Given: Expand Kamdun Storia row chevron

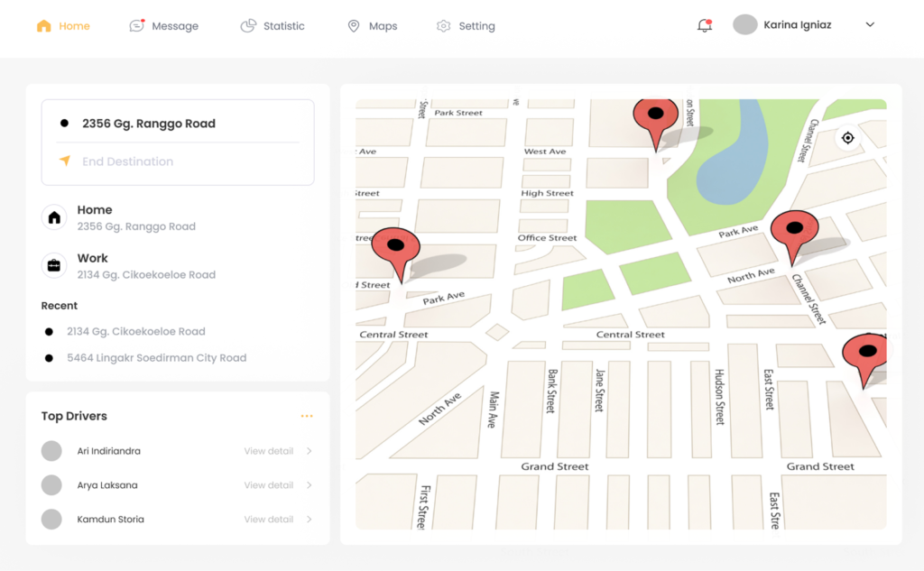Looking at the screenshot, I should click(310, 520).
